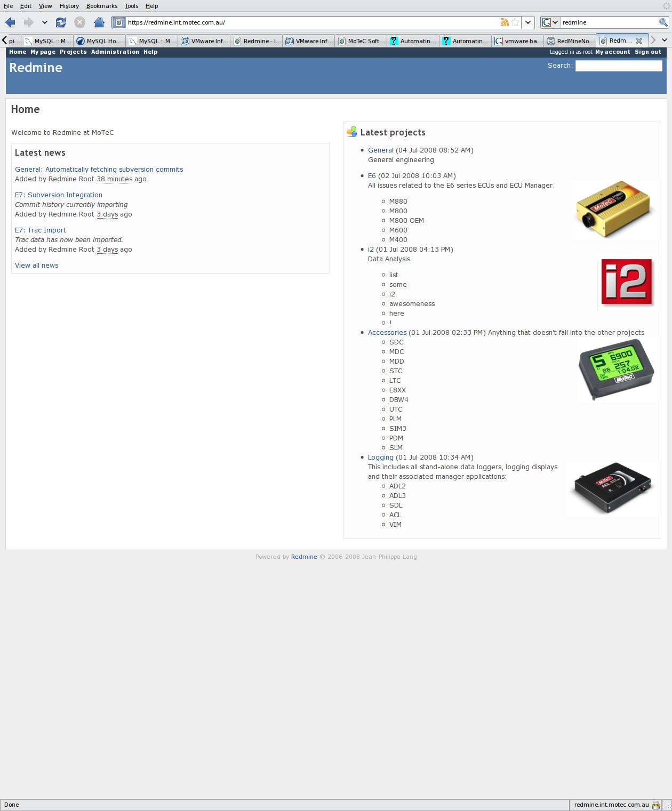Click the Latest projects icon
The image size is (672, 811).
351,132
